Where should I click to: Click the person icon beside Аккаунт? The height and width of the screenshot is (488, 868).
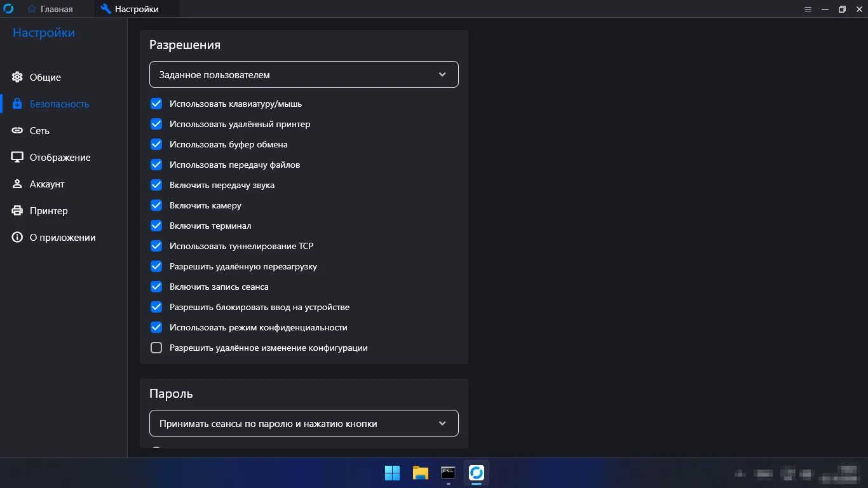[18, 184]
